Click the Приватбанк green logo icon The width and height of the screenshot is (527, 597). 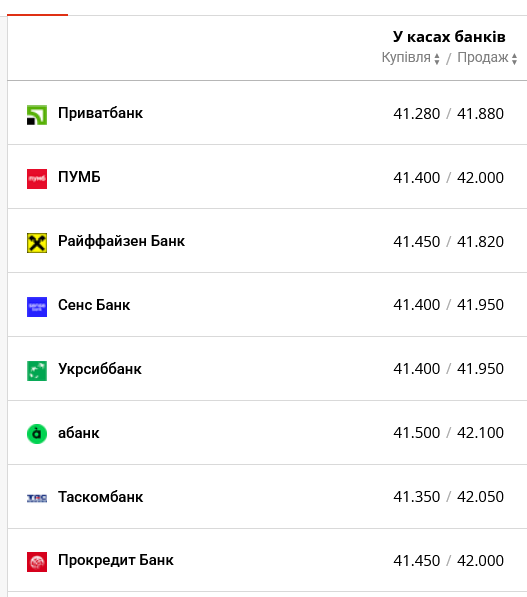[x=37, y=115]
